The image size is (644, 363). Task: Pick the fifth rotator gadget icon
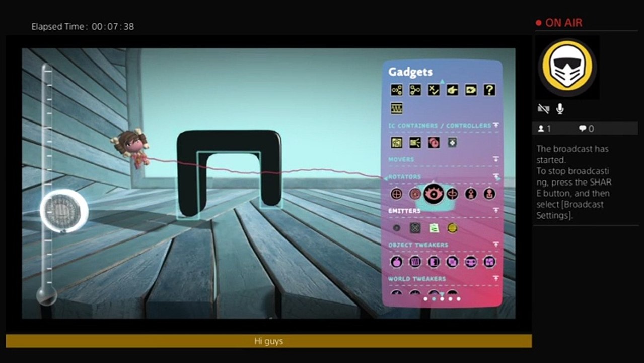coord(471,194)
